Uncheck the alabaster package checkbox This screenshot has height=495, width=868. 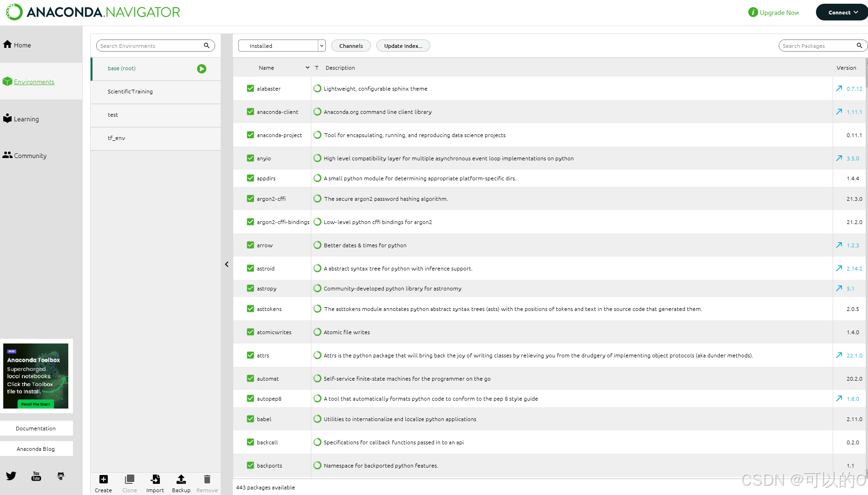pos(250,88)
